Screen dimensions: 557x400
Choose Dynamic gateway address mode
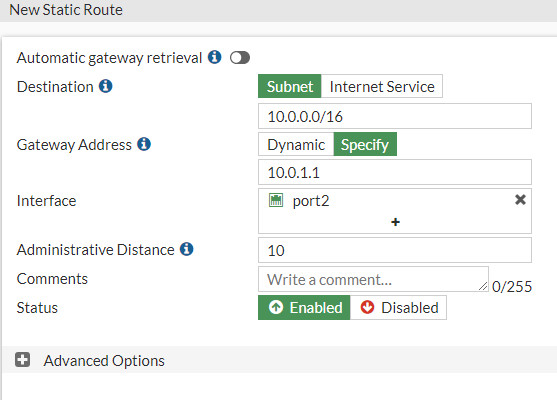click(x=296, y=144)
